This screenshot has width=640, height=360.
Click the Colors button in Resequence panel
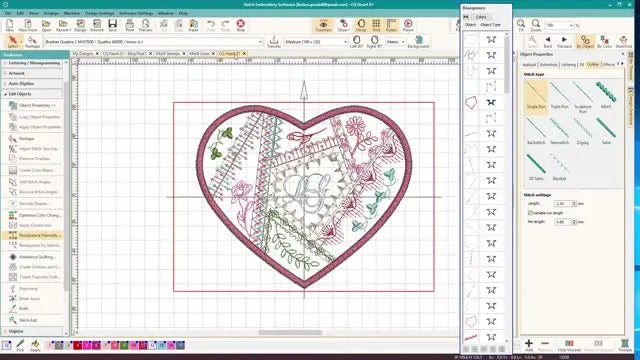coord(481,17)
